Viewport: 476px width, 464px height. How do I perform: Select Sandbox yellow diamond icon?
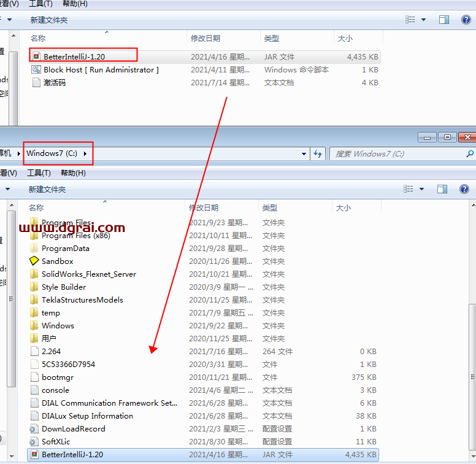coord(34,261)
